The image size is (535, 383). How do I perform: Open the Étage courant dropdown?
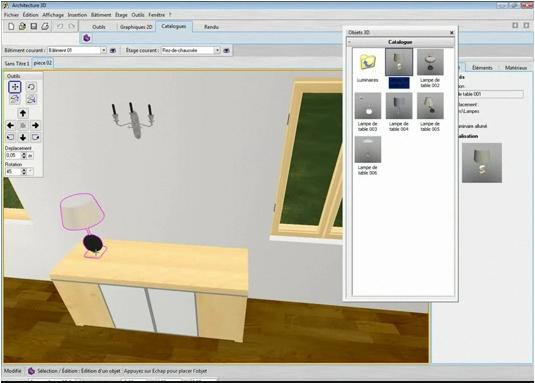click(217, 50)
